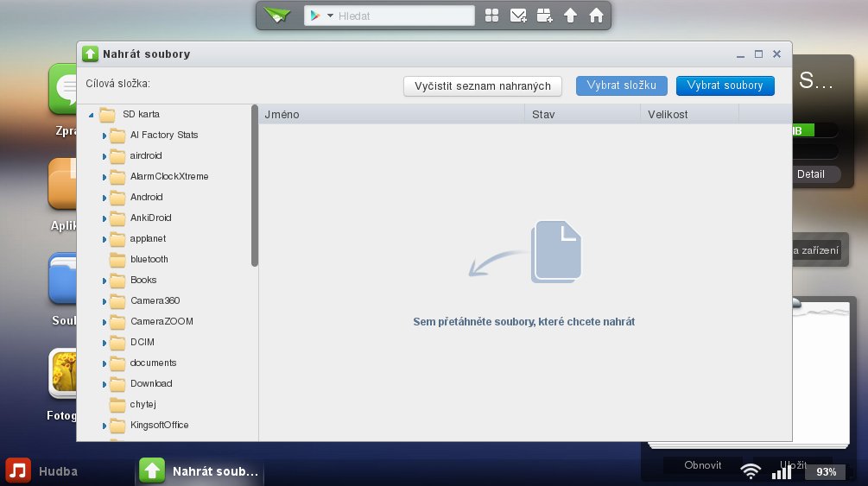
Task: Select the bluetooth folder
Action: (149, 259)
